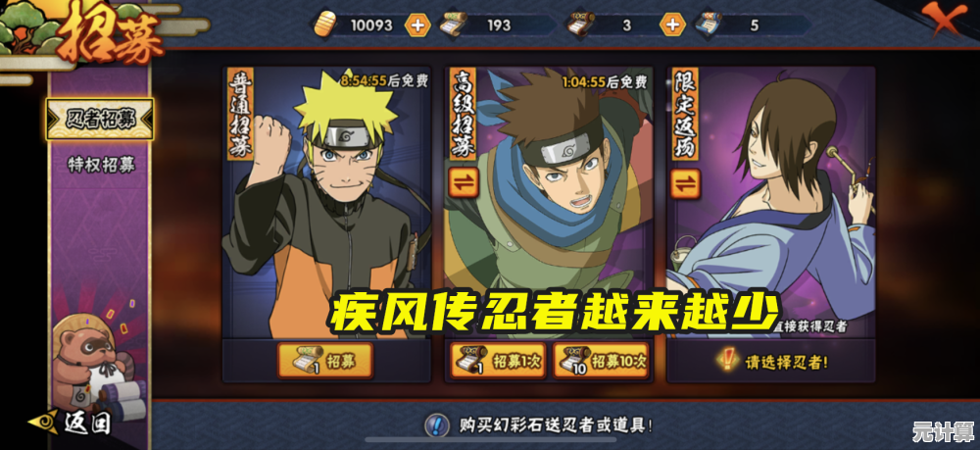Screen dimensions: 980x450
Task: Click the 招募10次 button
Action: pos(602,361)
